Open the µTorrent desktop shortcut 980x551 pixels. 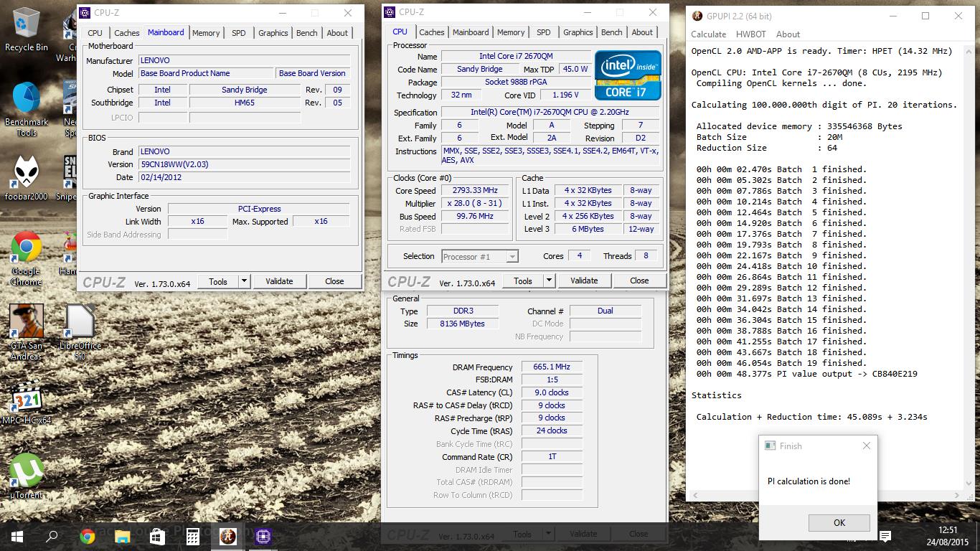point(27,476)
